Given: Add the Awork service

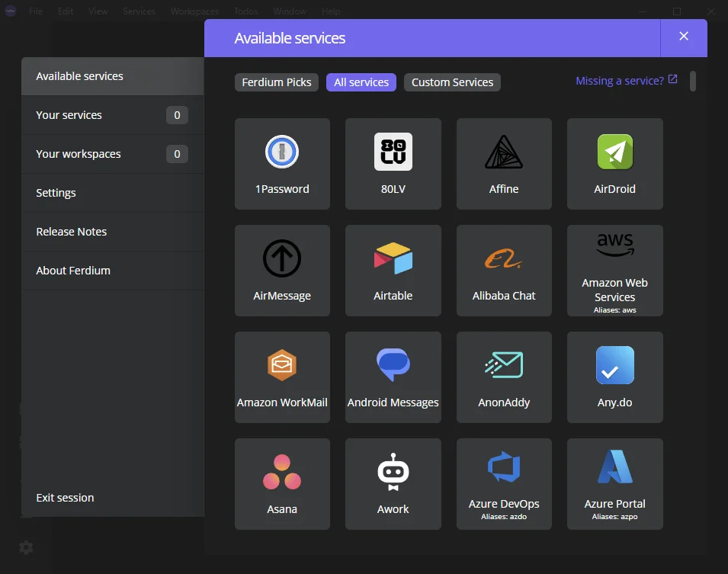Looking at the screenshot, I should tap(393, 484).
